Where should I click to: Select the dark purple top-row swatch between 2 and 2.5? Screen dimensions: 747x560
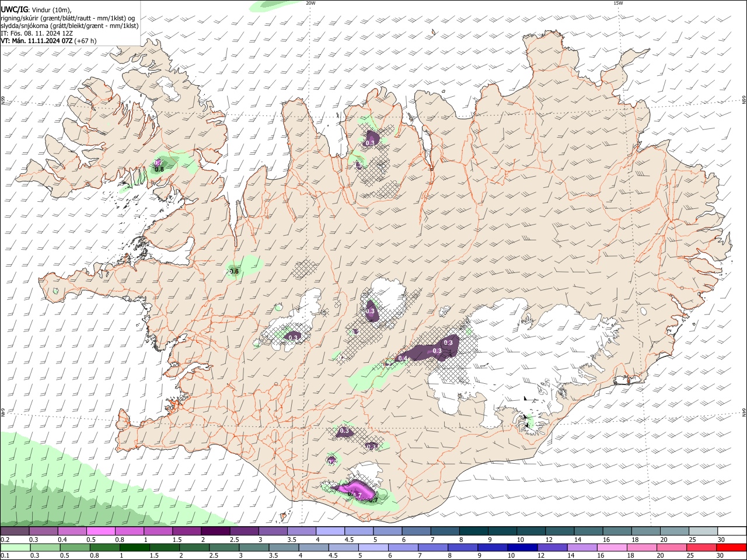click(215, 531)
